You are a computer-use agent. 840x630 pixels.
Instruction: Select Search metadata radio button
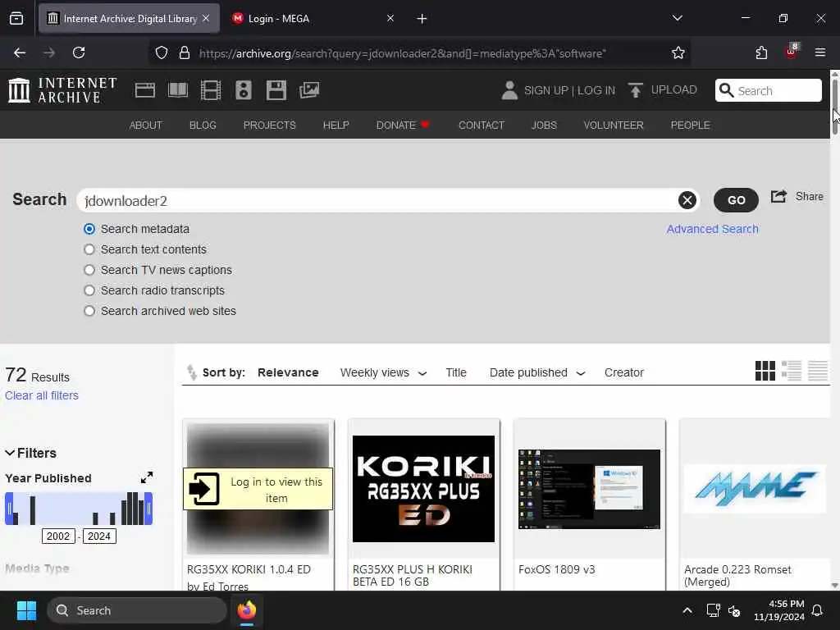tap(89, 229)
